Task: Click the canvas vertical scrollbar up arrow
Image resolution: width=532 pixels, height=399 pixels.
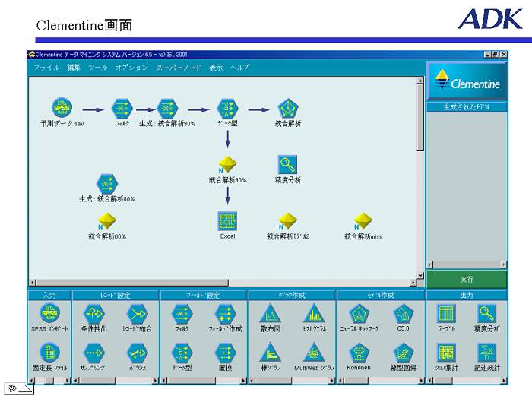Action: click(x=420, y=81)
